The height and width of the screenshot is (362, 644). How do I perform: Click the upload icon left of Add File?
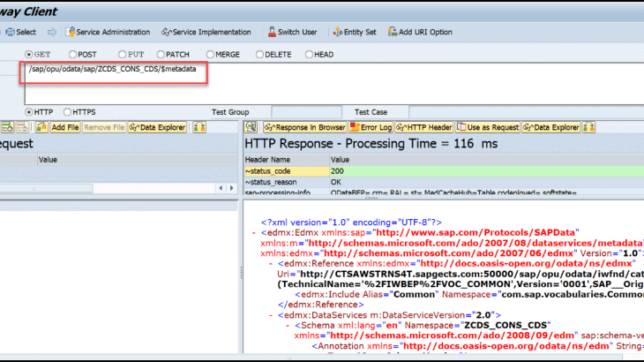(41, 127)
